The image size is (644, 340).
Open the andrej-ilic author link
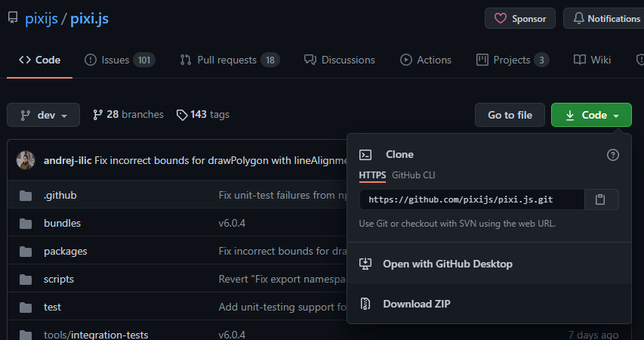pyautogui.click(x=68, y=160)
